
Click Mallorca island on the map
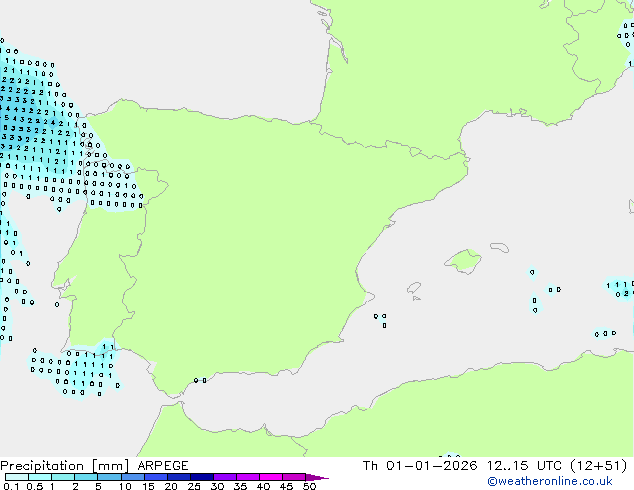click(463, 262)
